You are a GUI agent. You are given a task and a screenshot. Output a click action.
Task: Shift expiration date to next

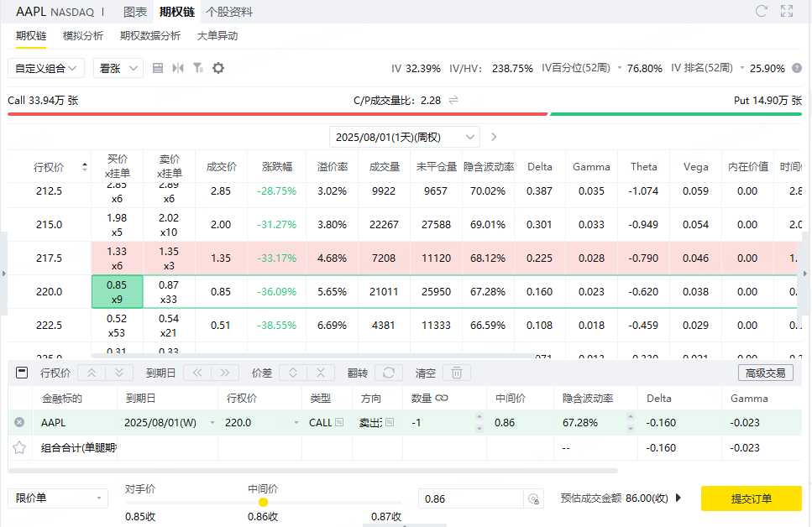(225, 373)
